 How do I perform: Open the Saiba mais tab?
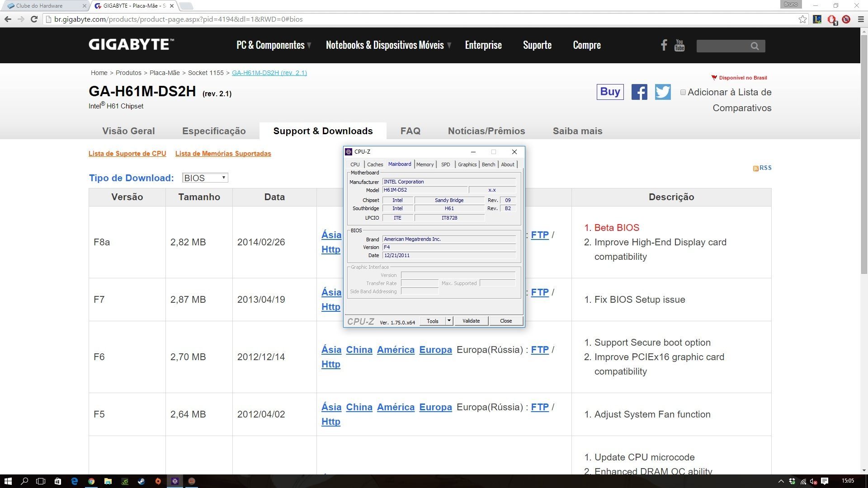coord(577,131)
